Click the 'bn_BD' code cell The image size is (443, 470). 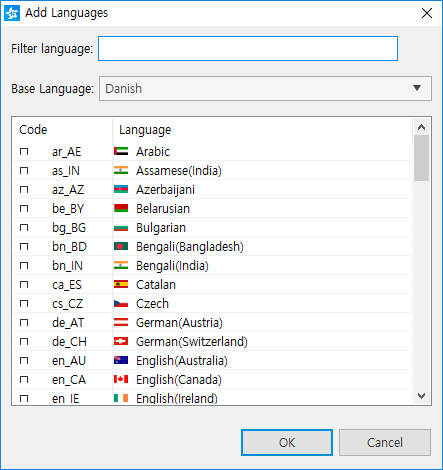coord(69,247)
